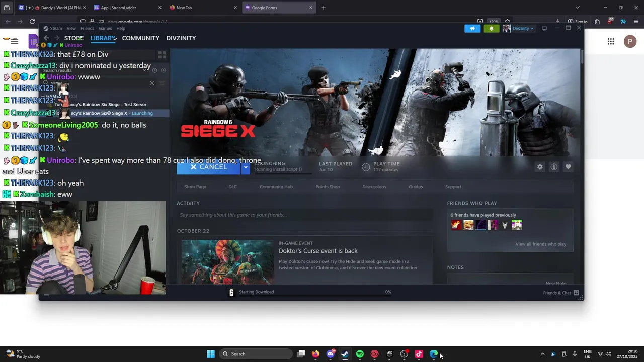Open the Friends menu in Steam

(87, 29)
